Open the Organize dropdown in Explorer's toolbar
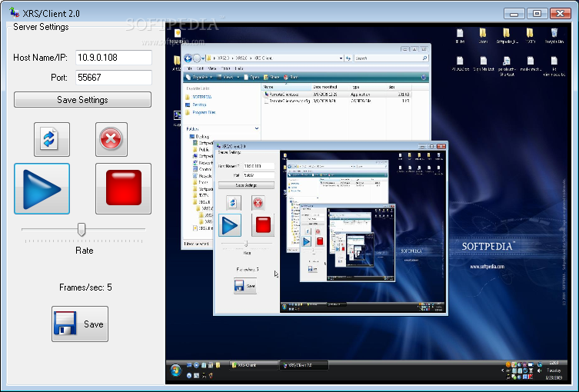This screenshot has height=392, width=579. coord(199,77)
